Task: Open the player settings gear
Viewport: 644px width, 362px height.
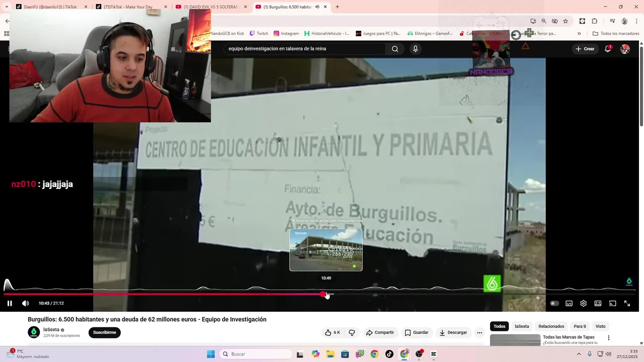Action: click(584, 303)
